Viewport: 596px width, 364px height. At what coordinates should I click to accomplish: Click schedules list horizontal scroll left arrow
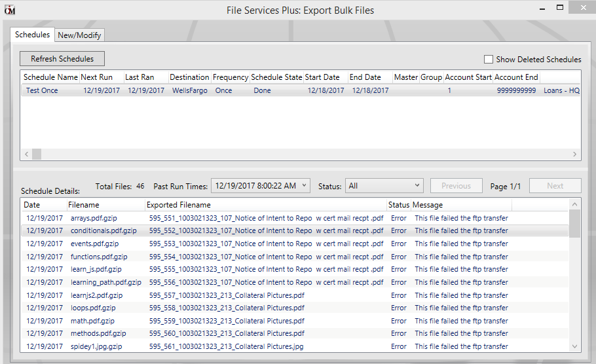coord(27,154)
